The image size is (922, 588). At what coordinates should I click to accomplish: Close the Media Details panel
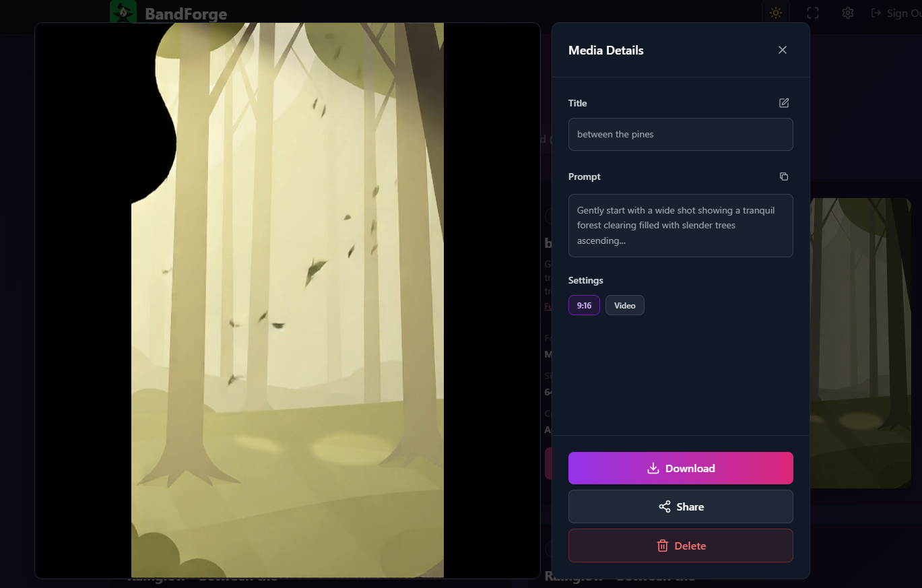(x=782, y=50)
